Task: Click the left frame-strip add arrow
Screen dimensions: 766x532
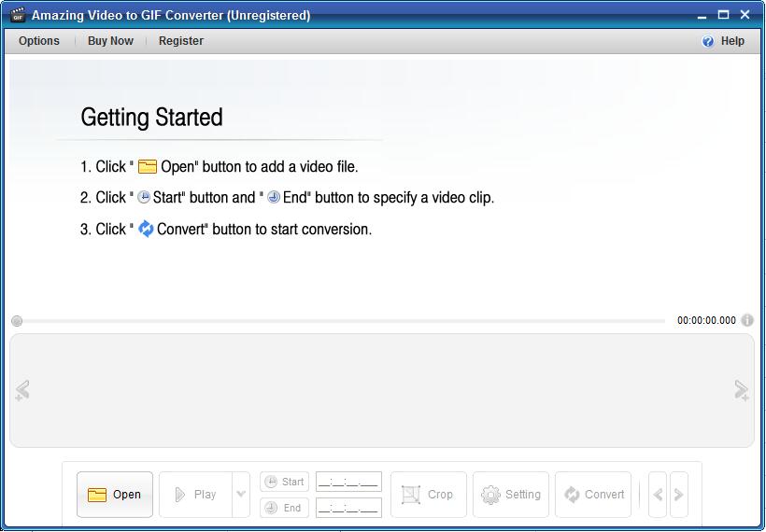Action: click(x=22, y=390)
